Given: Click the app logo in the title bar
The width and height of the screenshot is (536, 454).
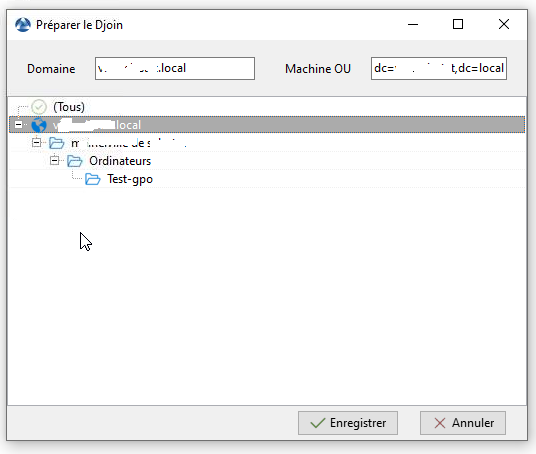Looking at the screenshot, I should point(23,25).
